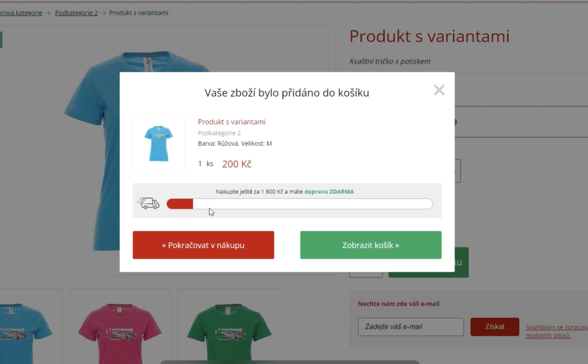Click 'Pokračovat v nákupu' button
The width and height of the screenshot is (588, 364).
pos(203,245)
